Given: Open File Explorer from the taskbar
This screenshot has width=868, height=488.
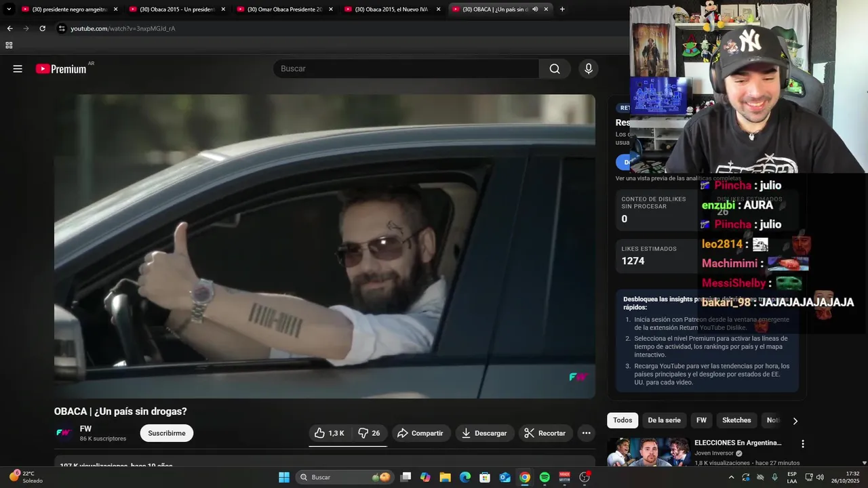Looking at the screenshot, I should [445, 477].
